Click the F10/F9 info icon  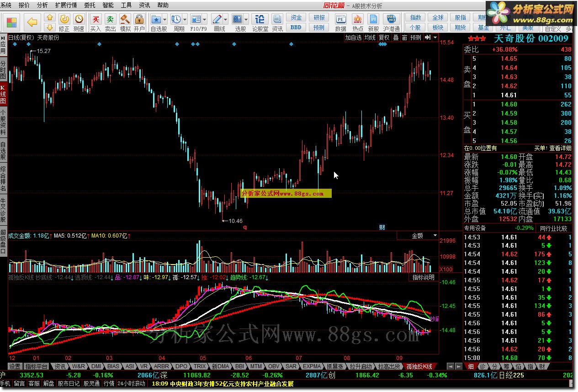196,19
